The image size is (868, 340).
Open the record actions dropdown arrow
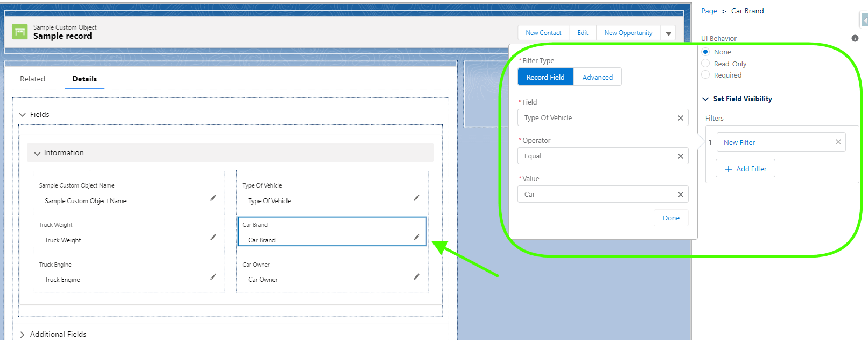click(x=668, y=33)
